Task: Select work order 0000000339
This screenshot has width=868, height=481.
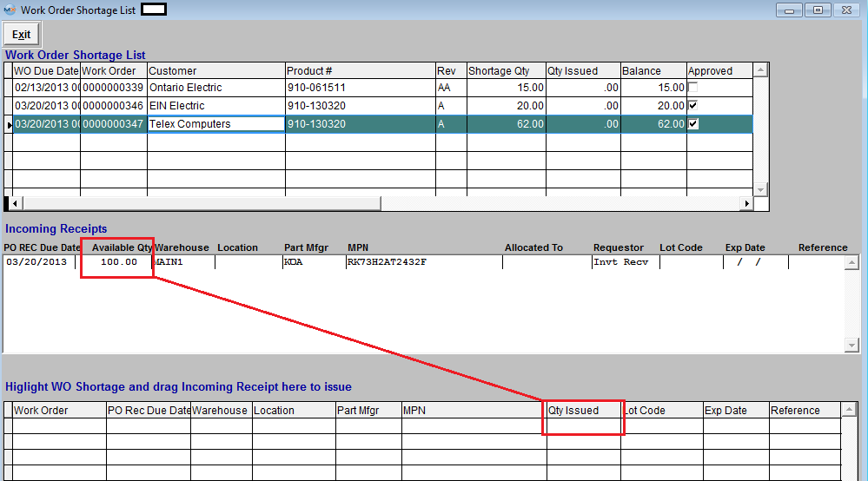Action: click(x=114, y=88)
